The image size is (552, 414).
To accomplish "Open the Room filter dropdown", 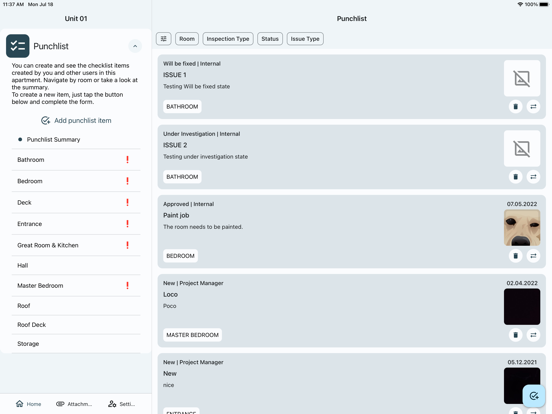I will 187,39.
